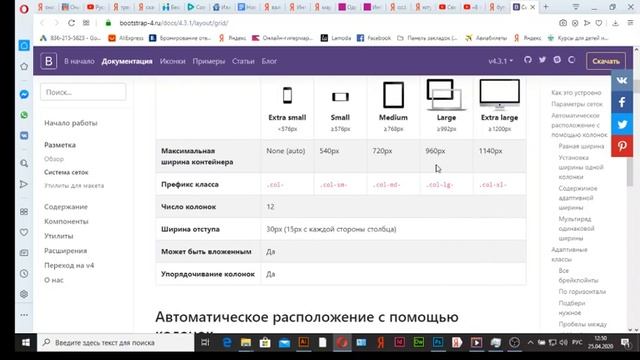Open 'Компоненты' sidebar section

click(66, 221)
